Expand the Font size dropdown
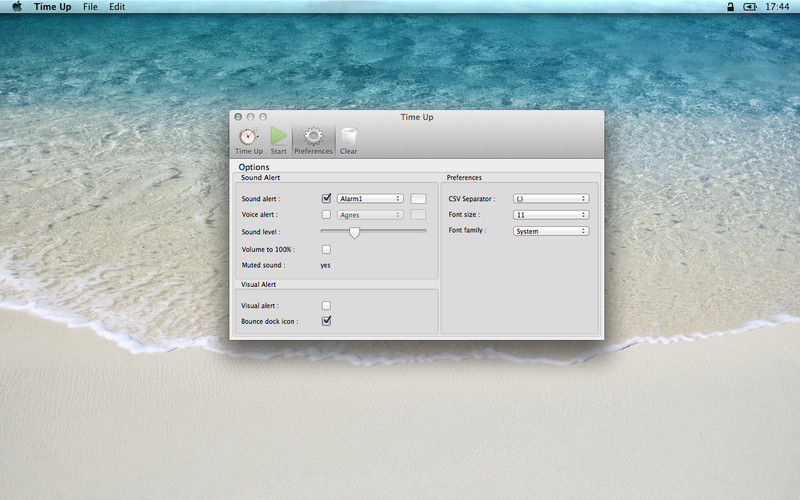Screen dimensions: 800x500 coord(551,215)
